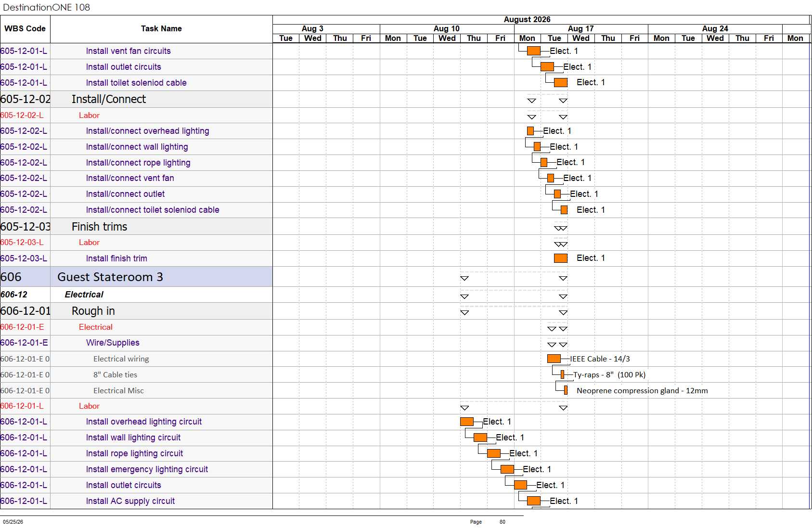Click the Gantt bar for 8" Cable ties
This screenshot has height=528, width=812.
coord(562,374)
